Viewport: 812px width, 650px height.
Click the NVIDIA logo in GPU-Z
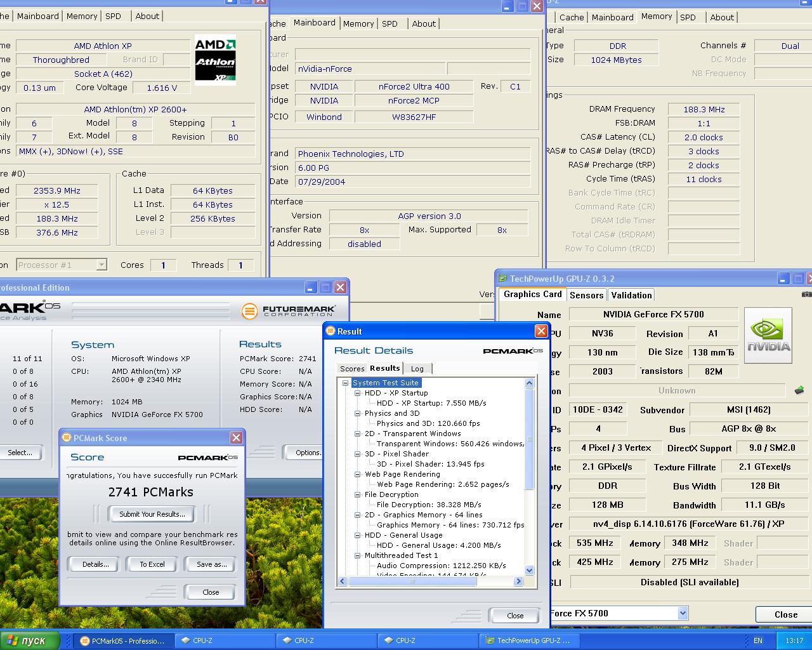(x=768, y=335)
